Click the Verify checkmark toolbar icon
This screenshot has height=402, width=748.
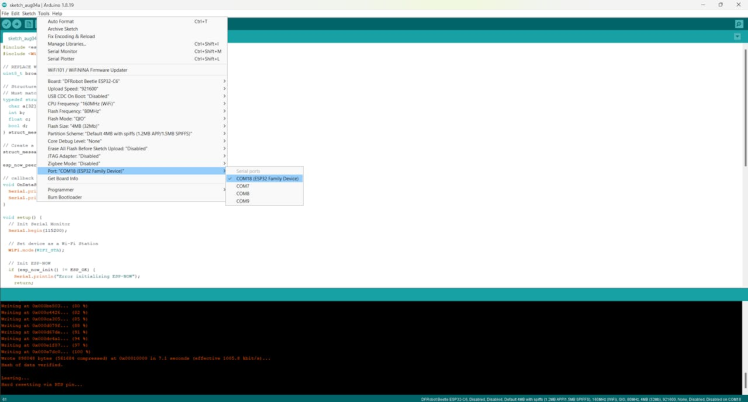(6, 24)
